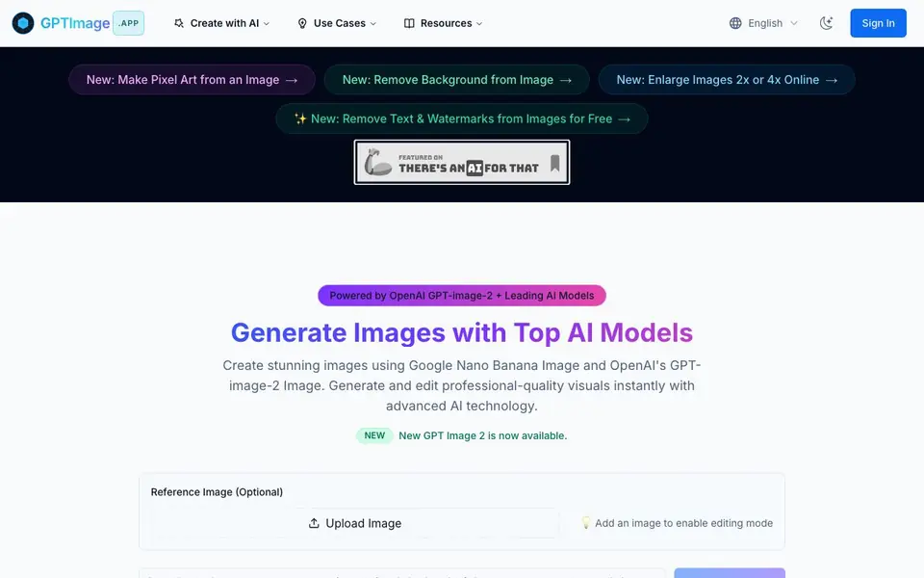The width and height of the screenshot is (924, 578).
Task: Click the There's An AI For That badge
Action: pyautogui.click(x=462, y=162)
